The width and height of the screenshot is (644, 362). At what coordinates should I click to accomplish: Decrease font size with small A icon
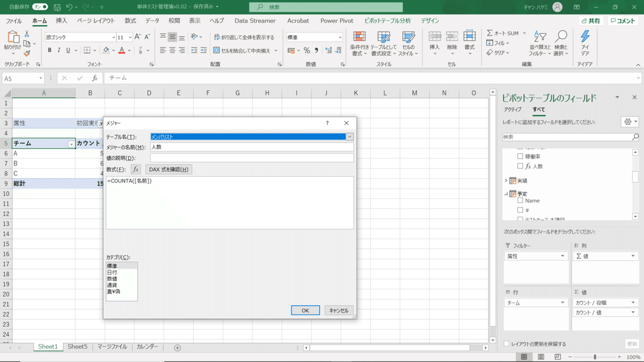click(x=147, y=37)
